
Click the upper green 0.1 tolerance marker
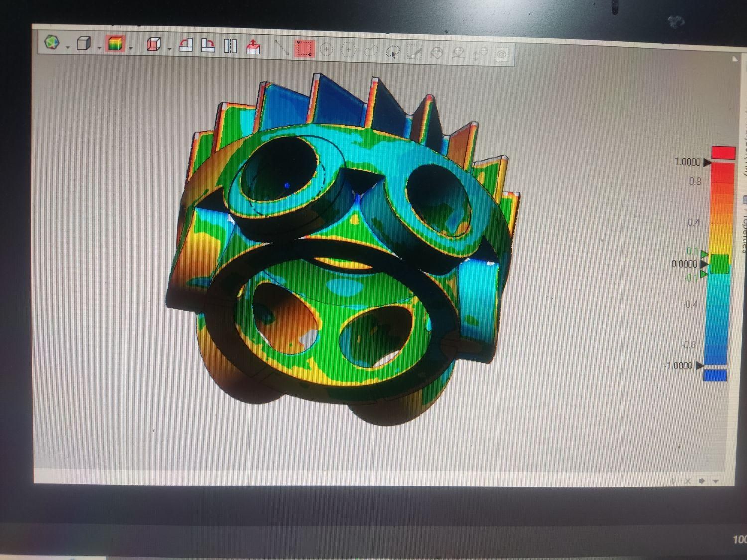pyautogui.click(x=704, y=254)
